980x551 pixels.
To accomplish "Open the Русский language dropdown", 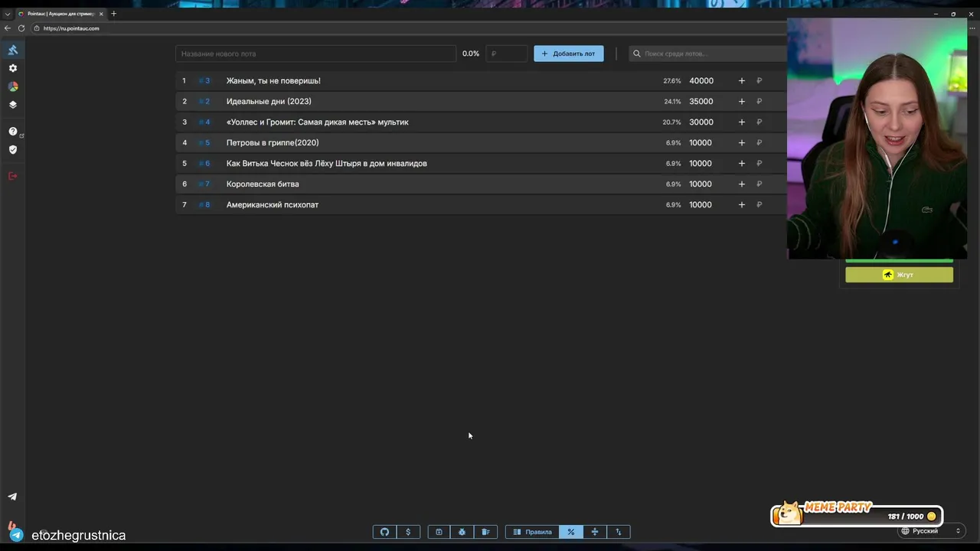I will [x=930, y=531].
